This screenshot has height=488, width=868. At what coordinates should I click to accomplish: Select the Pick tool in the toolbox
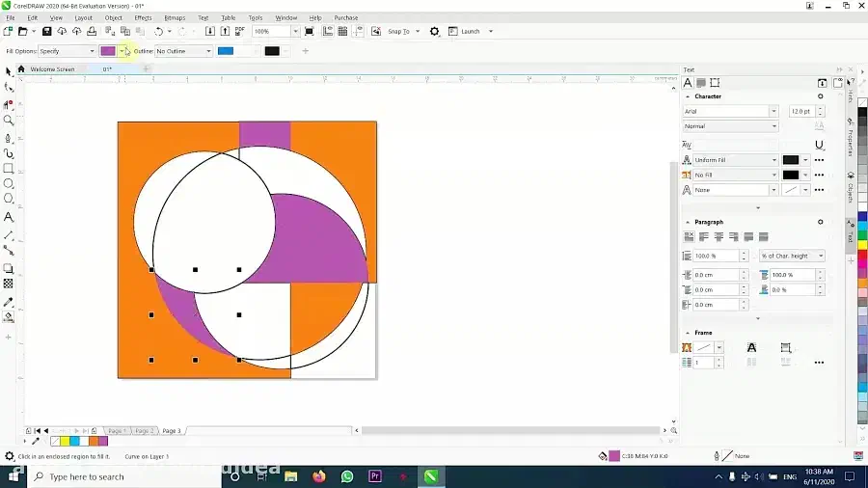click(x=9, y=71)
